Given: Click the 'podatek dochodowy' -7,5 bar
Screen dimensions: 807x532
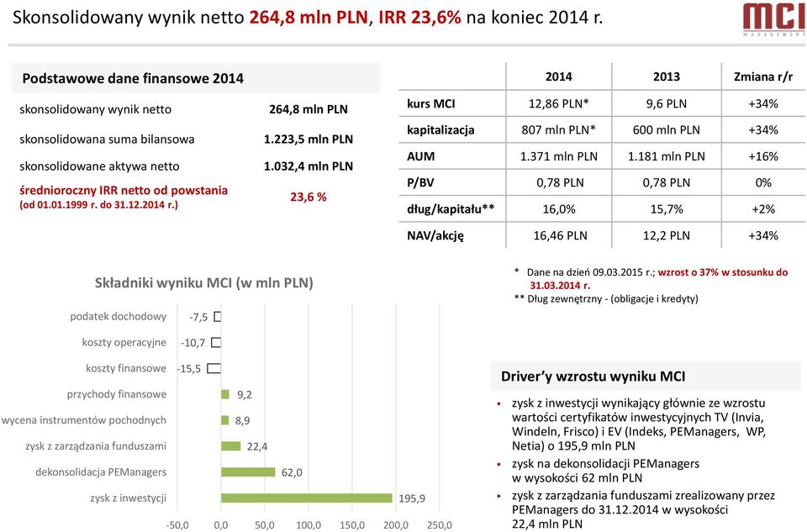Looking at the screenshot, I should point(217,317).
